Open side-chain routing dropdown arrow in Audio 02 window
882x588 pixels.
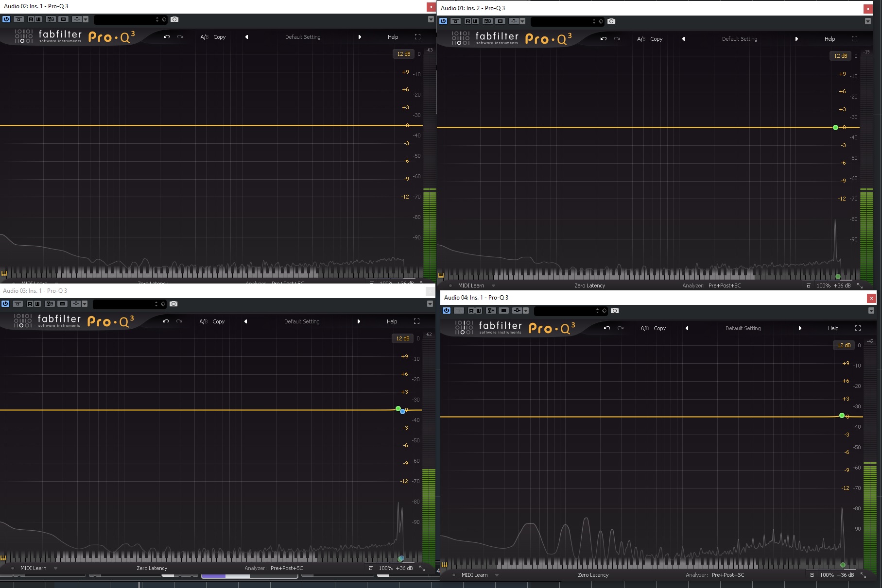tap(86, 19)
